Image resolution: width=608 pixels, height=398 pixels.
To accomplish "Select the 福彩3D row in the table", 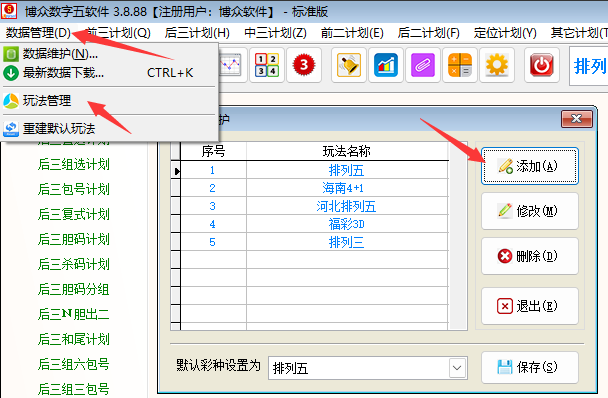I will [314, 224].
